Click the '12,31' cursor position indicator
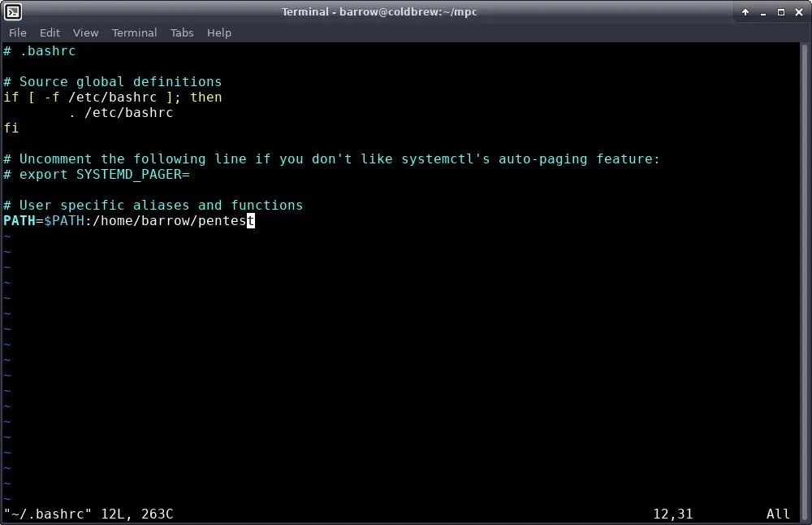 pos(672,514)
